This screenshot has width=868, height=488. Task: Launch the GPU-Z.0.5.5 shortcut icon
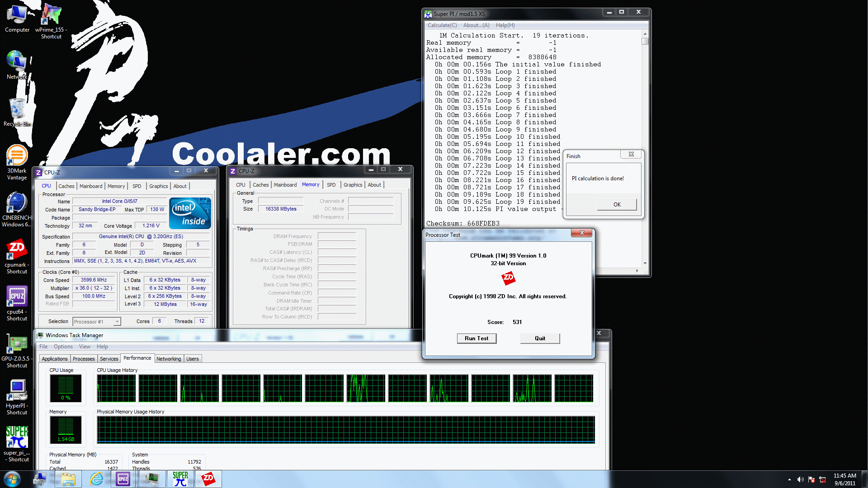pyautogui.click(x=17, y=350)
